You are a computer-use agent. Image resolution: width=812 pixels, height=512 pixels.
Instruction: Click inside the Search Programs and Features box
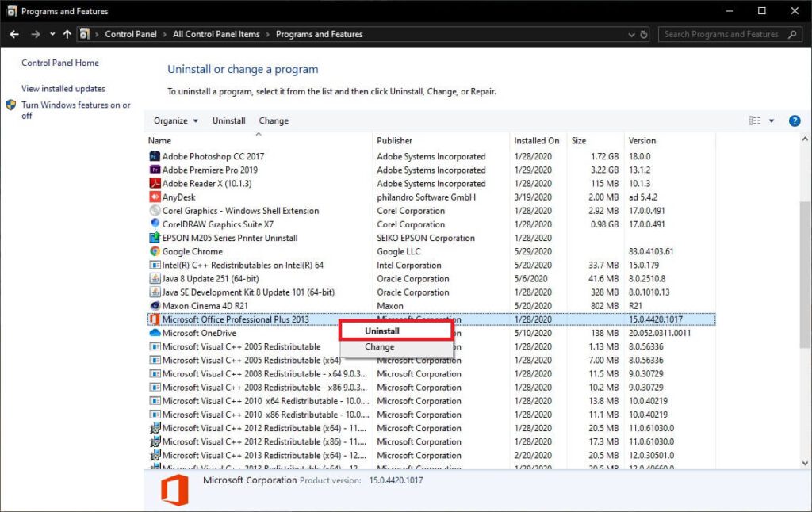tap(726, 34)
